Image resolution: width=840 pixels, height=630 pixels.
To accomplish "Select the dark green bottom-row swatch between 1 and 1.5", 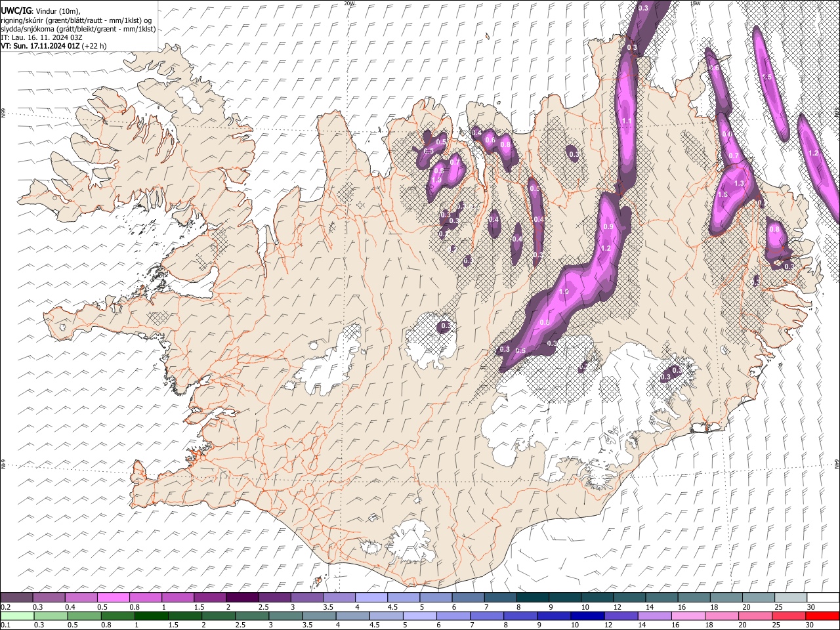I will [x=152, y=616].
